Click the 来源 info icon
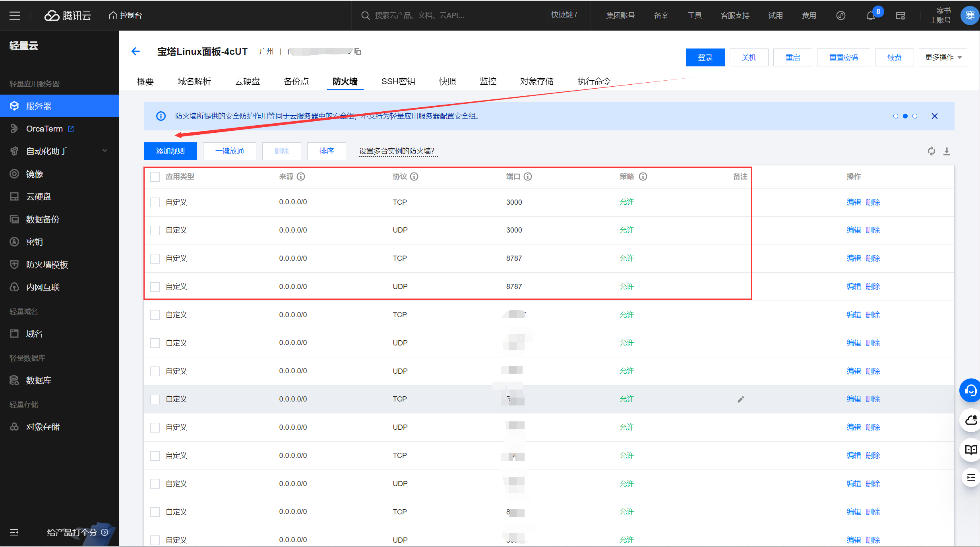This screenshot has height=547, width=980. pos(301,177)
